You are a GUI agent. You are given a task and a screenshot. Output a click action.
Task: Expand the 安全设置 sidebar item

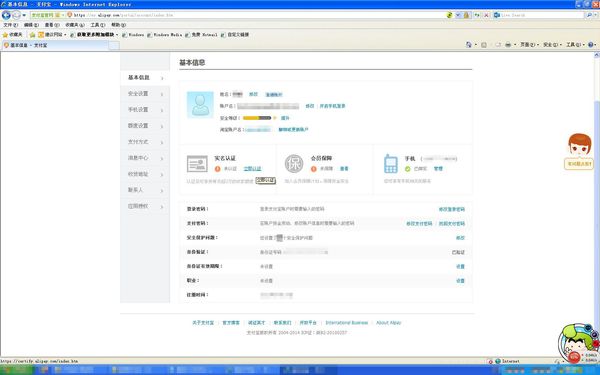[145, 94]
